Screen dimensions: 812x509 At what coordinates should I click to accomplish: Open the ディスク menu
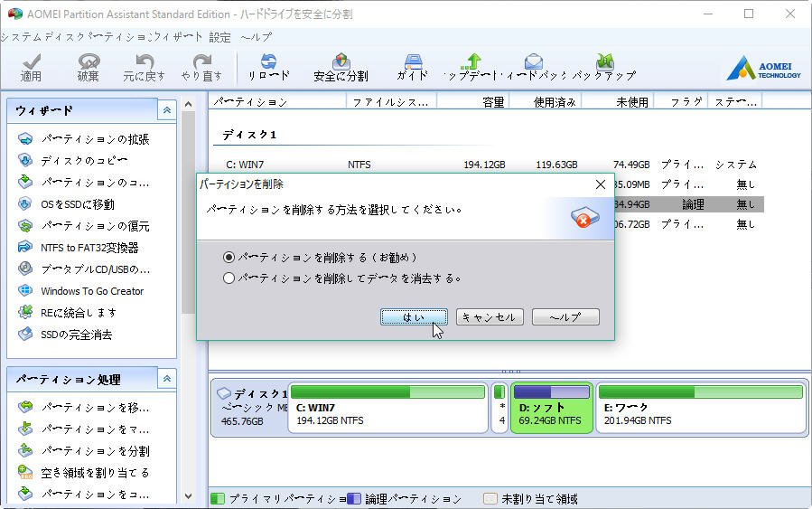[65, 37]
